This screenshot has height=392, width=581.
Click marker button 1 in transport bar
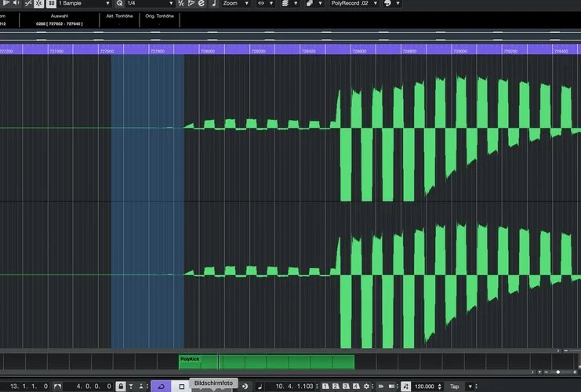[x=326, y=387]
